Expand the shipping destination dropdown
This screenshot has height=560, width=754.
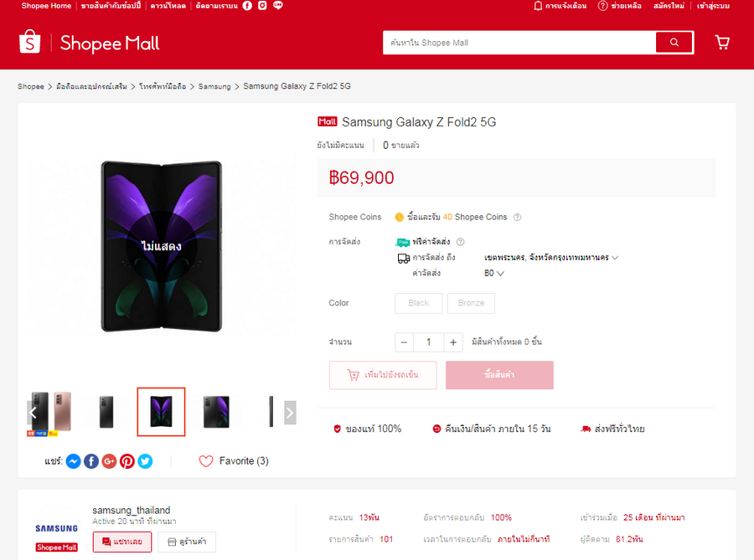point(551,258)
